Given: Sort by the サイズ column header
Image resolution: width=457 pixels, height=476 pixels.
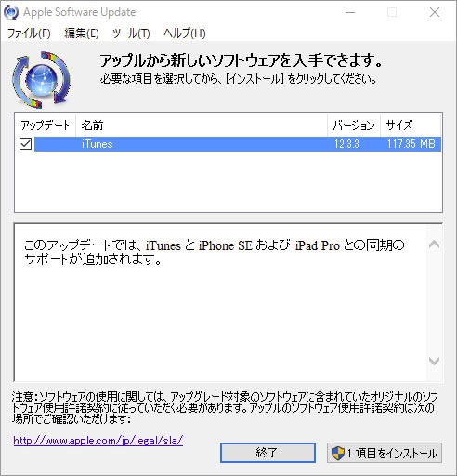Looking at the screenshot, I should tap(411, 126).
